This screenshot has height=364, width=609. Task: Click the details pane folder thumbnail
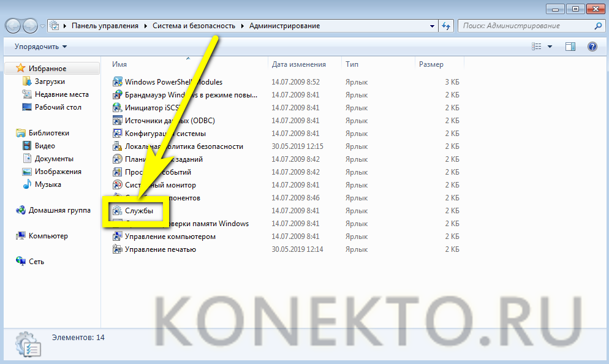tap(28, 344)
